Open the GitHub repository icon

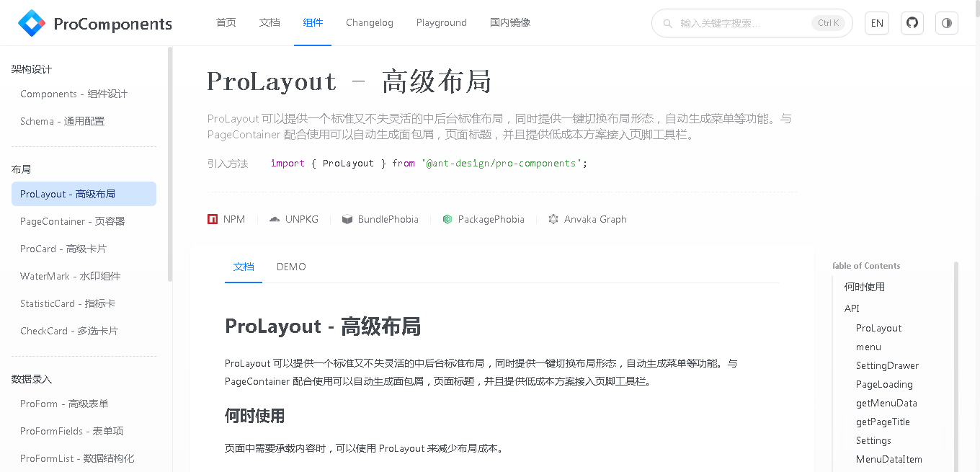click(x=912, y=23)
